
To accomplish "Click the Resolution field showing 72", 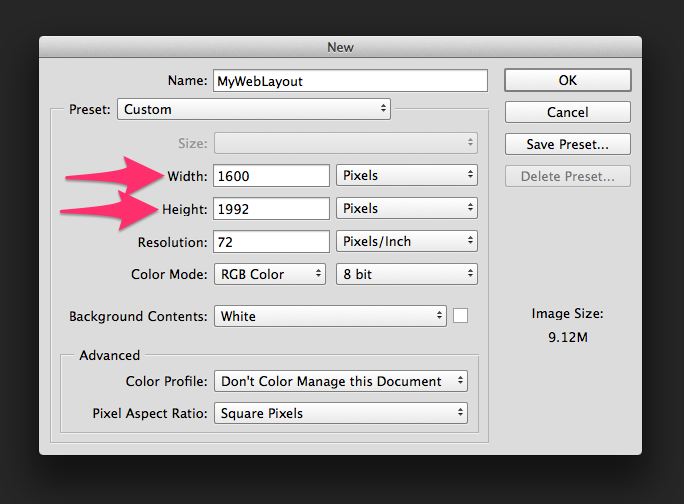I will 271,241.
